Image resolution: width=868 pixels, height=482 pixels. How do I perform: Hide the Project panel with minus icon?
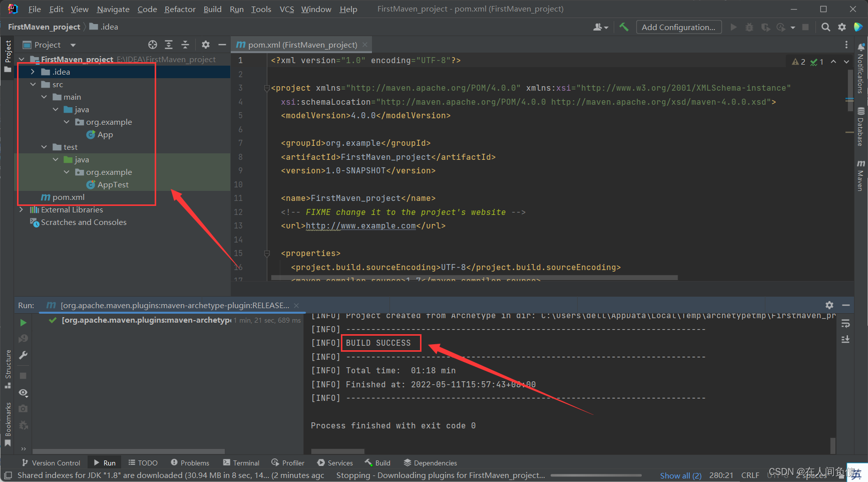(222, 45)
